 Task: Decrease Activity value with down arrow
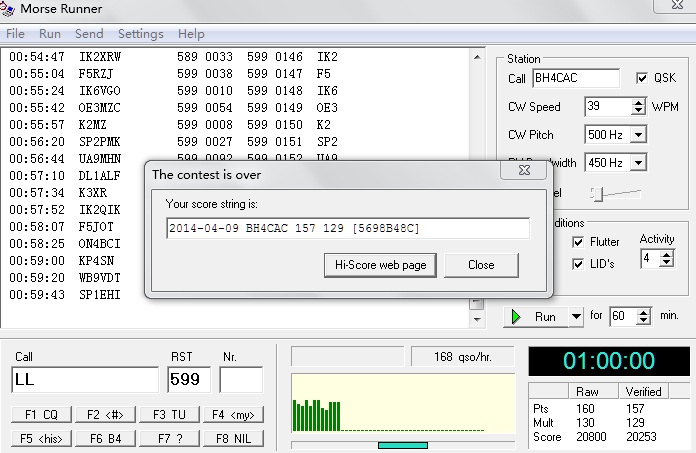pyautogui.click(x=666, y=263)
